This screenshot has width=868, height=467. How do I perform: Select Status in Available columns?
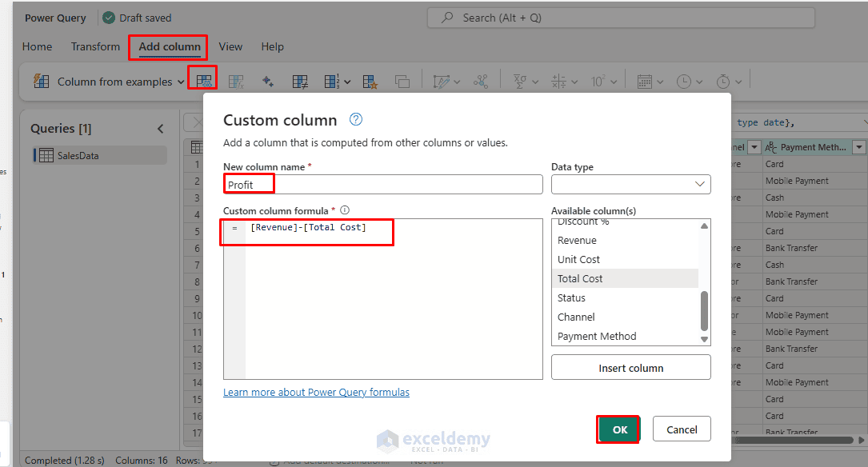(626, 297)
